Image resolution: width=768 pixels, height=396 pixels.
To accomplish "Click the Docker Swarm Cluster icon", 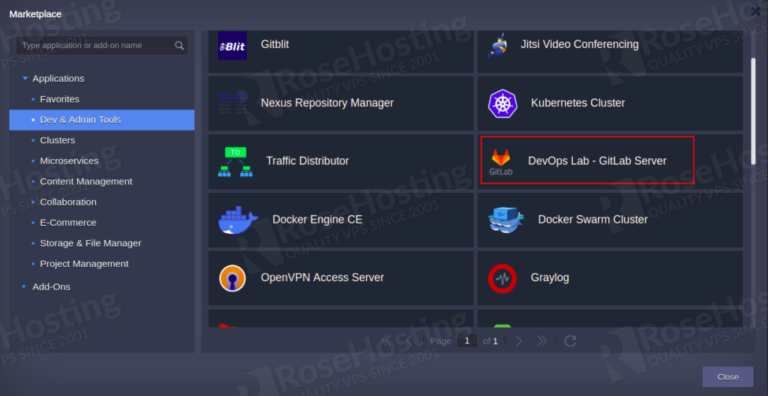I will (x=506, y=220).
